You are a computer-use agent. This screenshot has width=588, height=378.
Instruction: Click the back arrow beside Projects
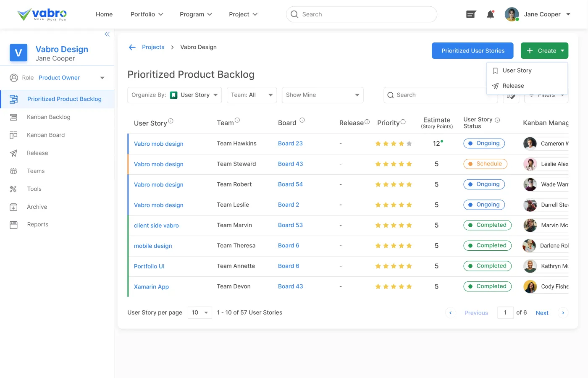click(x=132, y=47)
